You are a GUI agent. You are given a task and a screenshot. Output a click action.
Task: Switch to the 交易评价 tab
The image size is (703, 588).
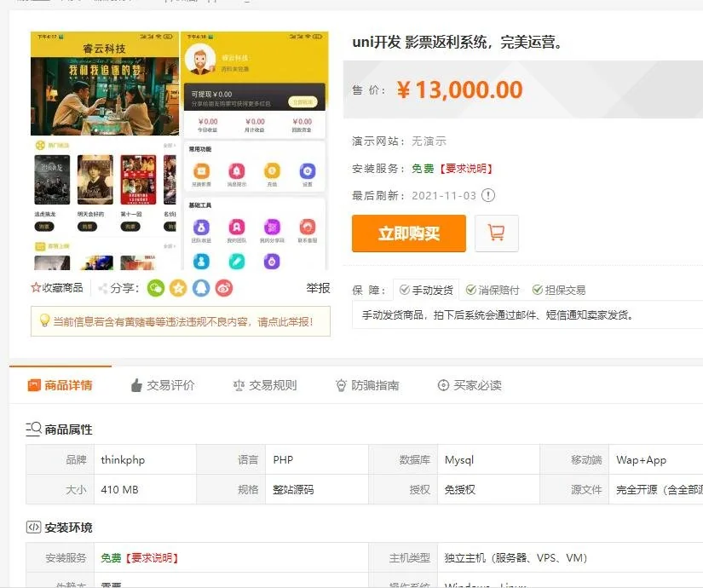click(162, 385)
